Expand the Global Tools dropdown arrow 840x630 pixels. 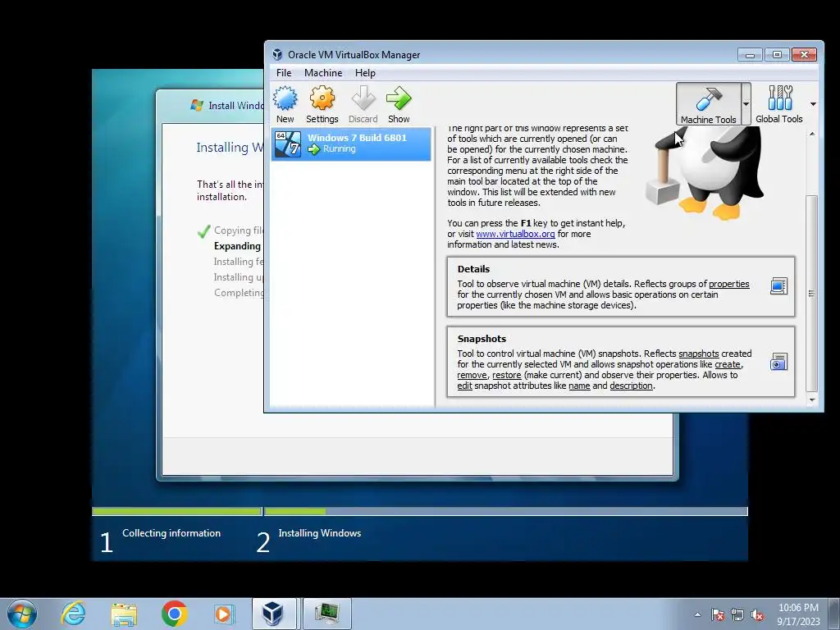[813, 104]
